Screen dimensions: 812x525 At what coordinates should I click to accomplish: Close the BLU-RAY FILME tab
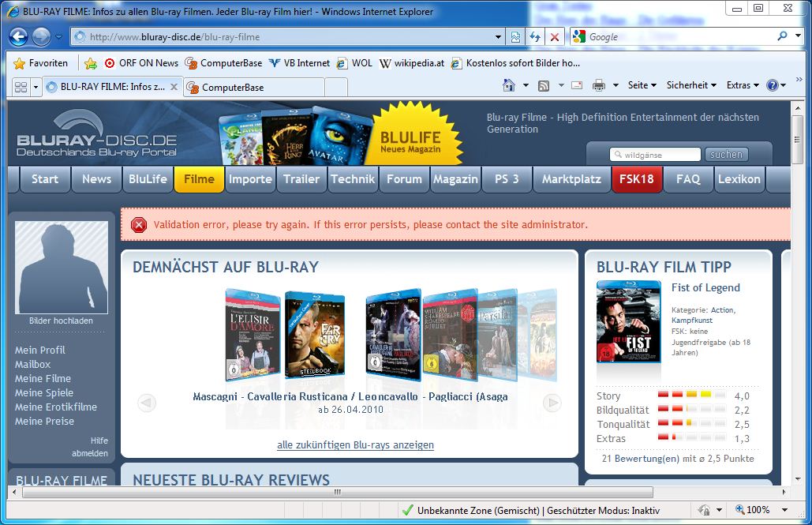pyautogui.click(x=174, y=87)
